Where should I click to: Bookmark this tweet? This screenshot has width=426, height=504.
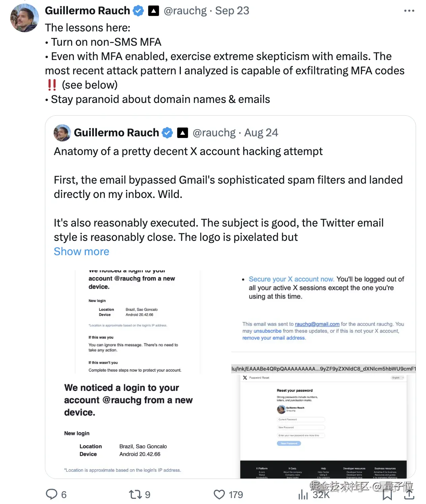387,494
